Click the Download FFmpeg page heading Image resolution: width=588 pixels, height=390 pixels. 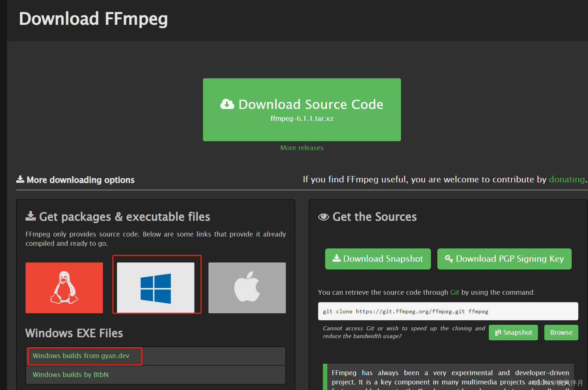(93, 19)
